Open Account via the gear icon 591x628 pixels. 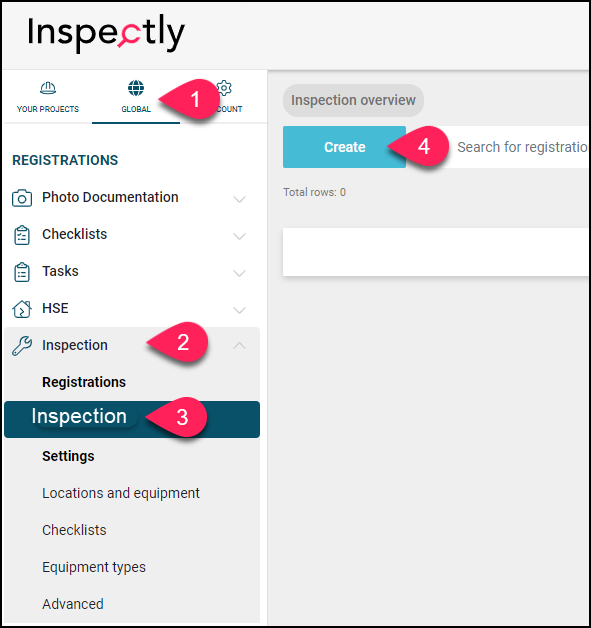coord(224,88)
